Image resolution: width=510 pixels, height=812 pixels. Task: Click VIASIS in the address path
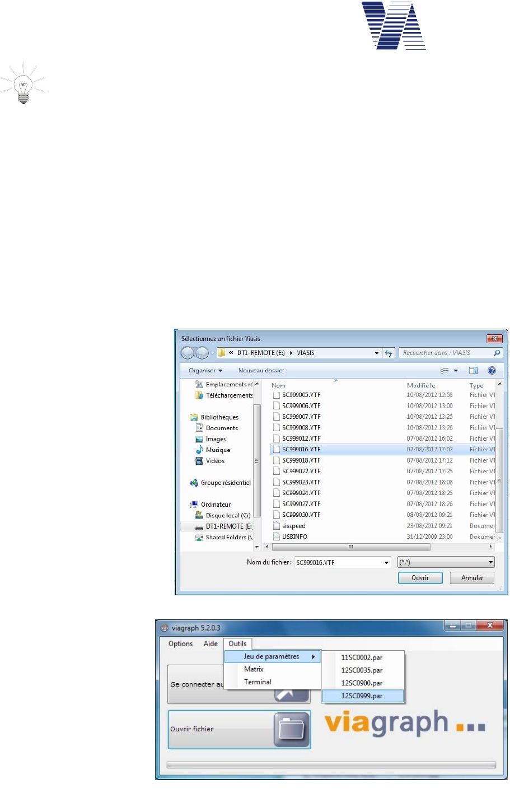pos(306,353)
